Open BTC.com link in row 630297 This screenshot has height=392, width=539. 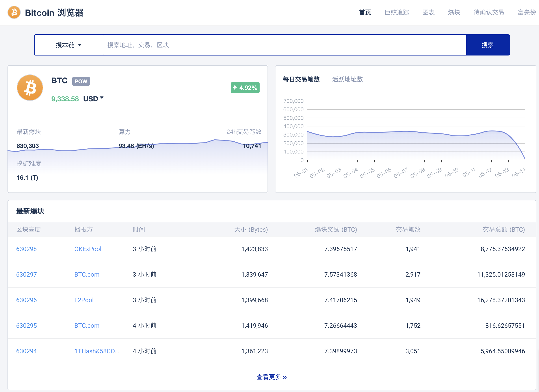(87, 274)
